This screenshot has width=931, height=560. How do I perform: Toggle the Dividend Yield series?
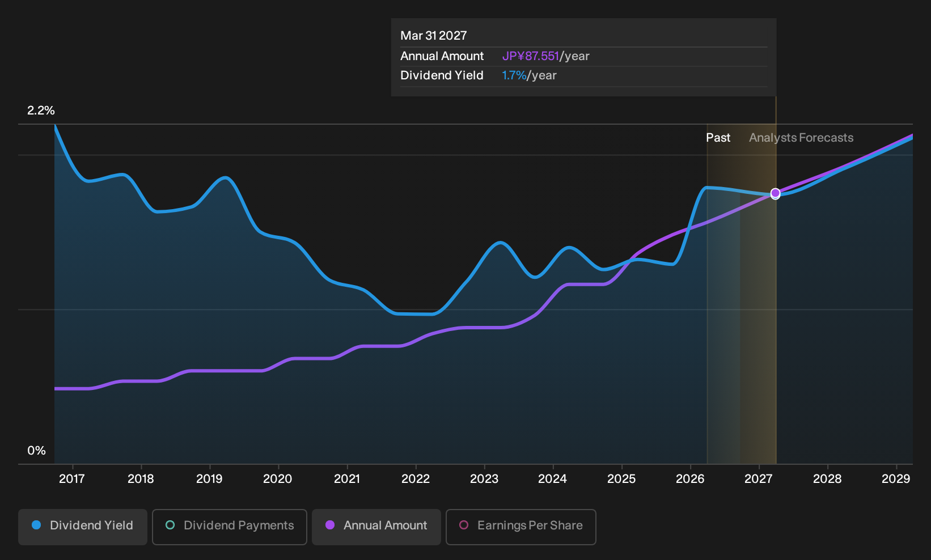[83, 527]
